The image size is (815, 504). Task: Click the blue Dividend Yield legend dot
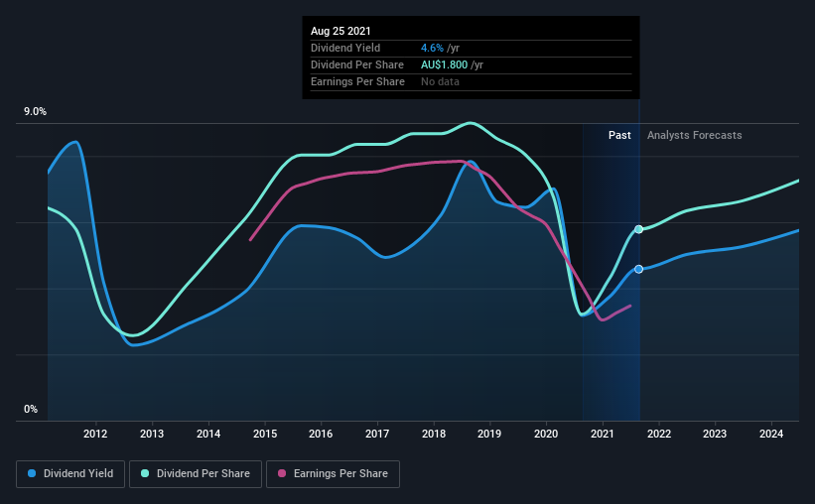tap(32, 473)
